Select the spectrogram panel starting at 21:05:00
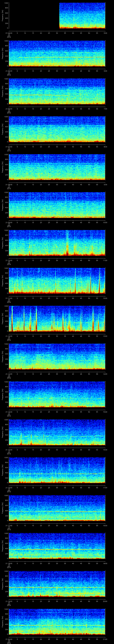This screenshot has height=644, width=114. click(x=57, y=54)
